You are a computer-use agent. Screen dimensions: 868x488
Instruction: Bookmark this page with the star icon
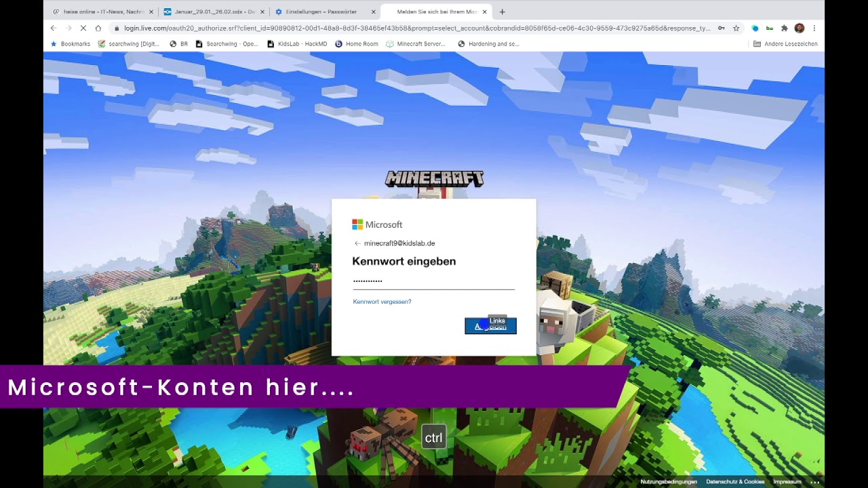(736, 28)
